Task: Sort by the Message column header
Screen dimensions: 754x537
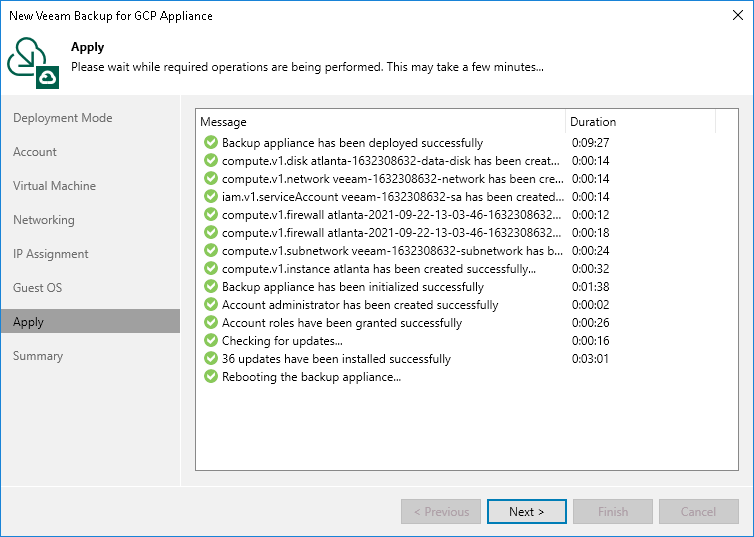Action: pos(381,122)
